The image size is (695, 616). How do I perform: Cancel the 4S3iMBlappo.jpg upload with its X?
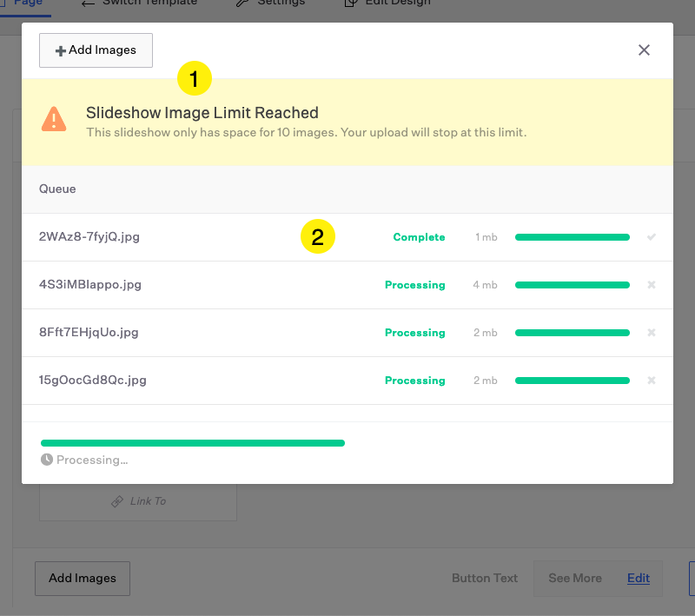click(x=652, y=285)
